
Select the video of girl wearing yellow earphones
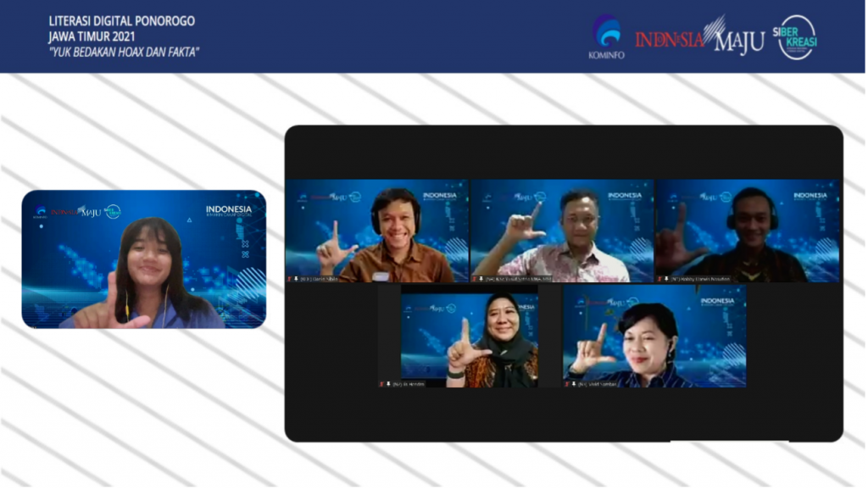tap(144, 259)
